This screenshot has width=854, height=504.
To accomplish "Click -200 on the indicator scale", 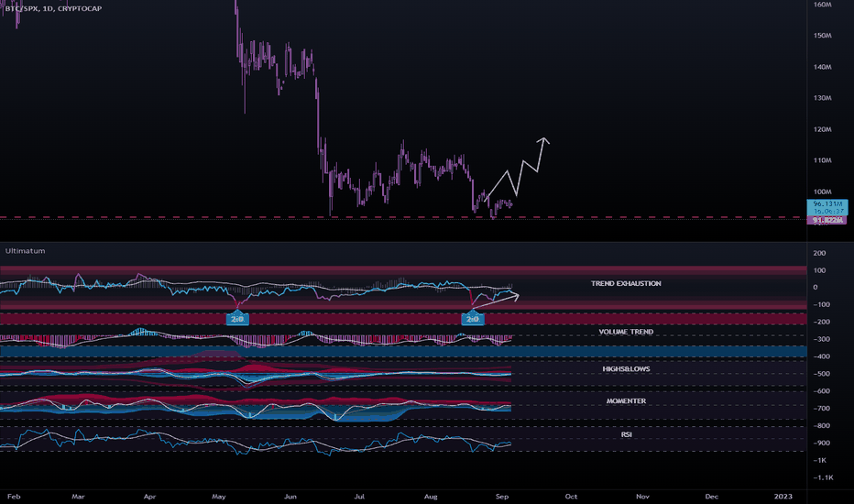I will coord(821,322).
